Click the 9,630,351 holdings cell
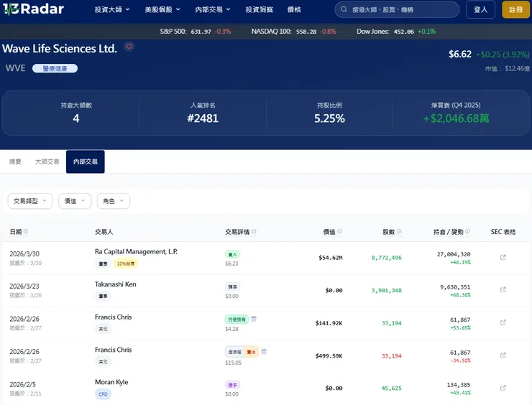Screen dimensions: 532x405 [455, 287]
